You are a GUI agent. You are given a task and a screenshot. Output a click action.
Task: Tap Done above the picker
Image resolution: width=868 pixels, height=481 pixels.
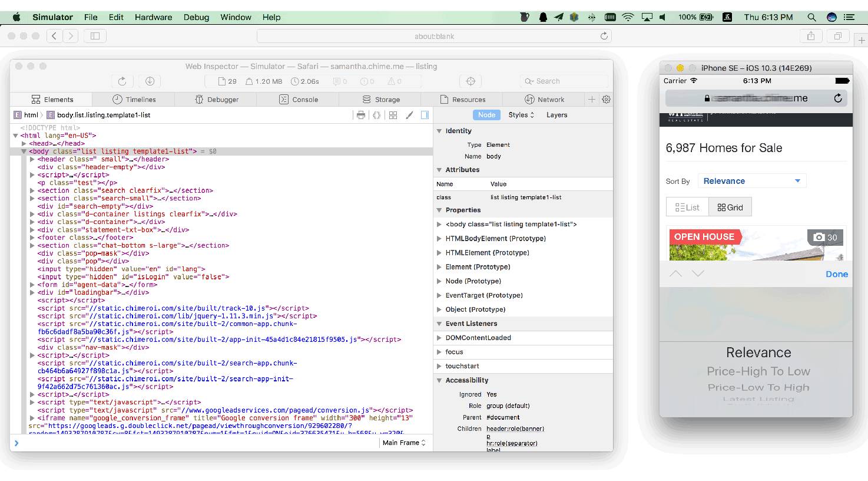pyautogui.click(x=837, y=274)
